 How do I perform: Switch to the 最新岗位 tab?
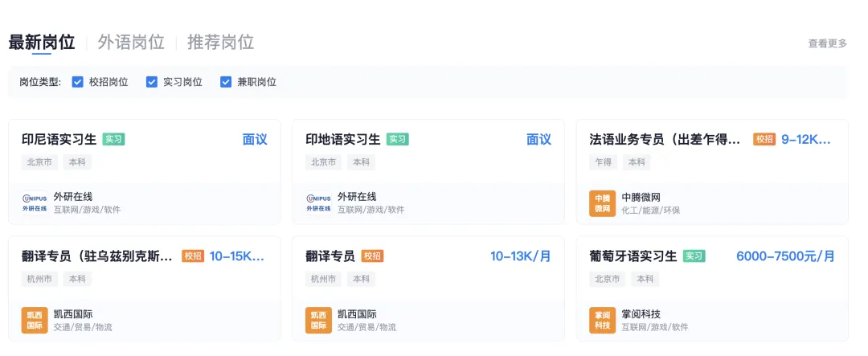(42, 42)
